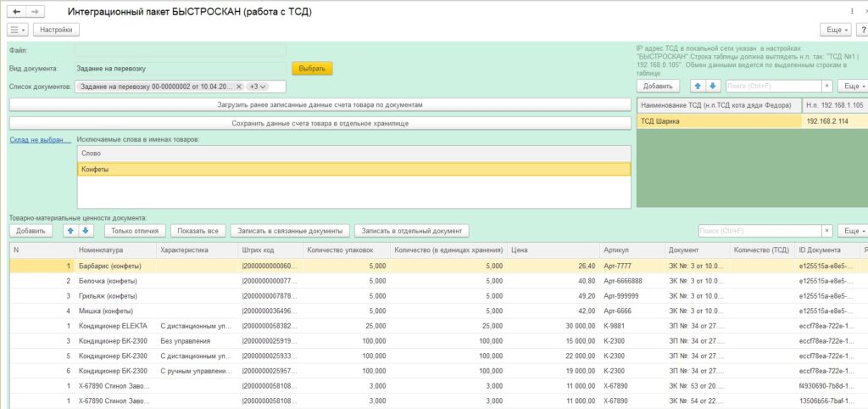Screen dimensions: 868x409
Task: Open Еще dropdown above the goods table
Action: tap(851, 231)
